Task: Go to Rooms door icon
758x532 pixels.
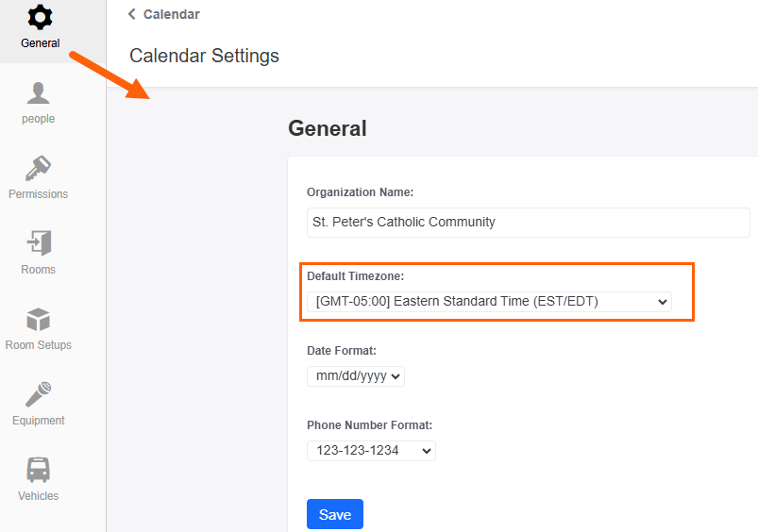Action: click(x=39, y=242)
